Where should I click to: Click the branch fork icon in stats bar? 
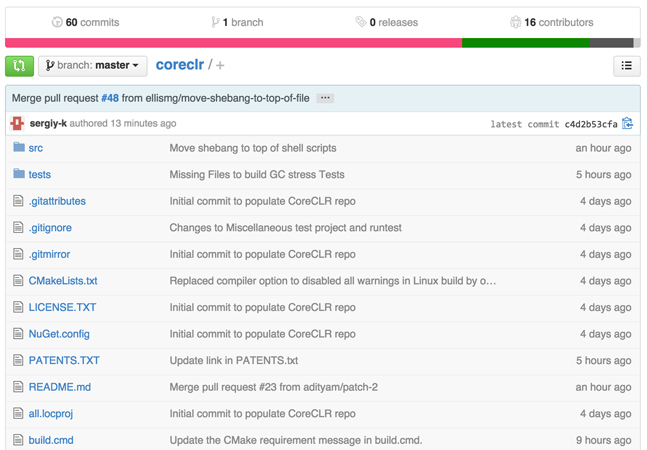click(x=215, y=22)
